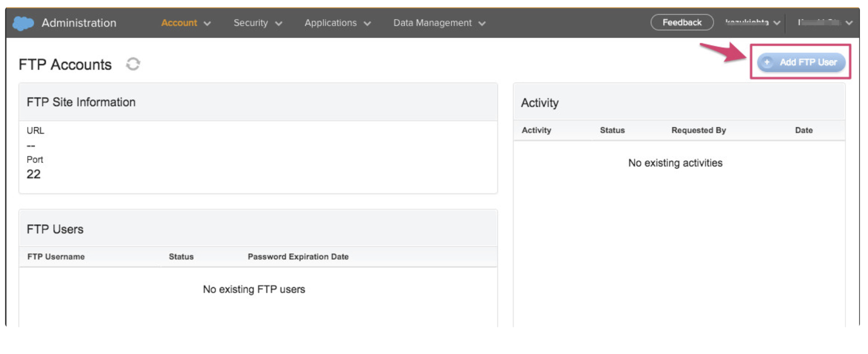Click the Administration title text

79,23
